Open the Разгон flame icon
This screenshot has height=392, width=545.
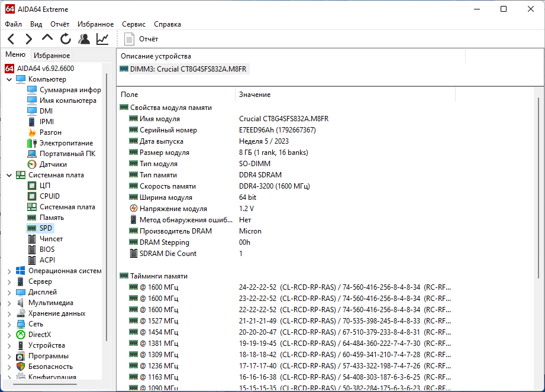click(x=32, y=132)
